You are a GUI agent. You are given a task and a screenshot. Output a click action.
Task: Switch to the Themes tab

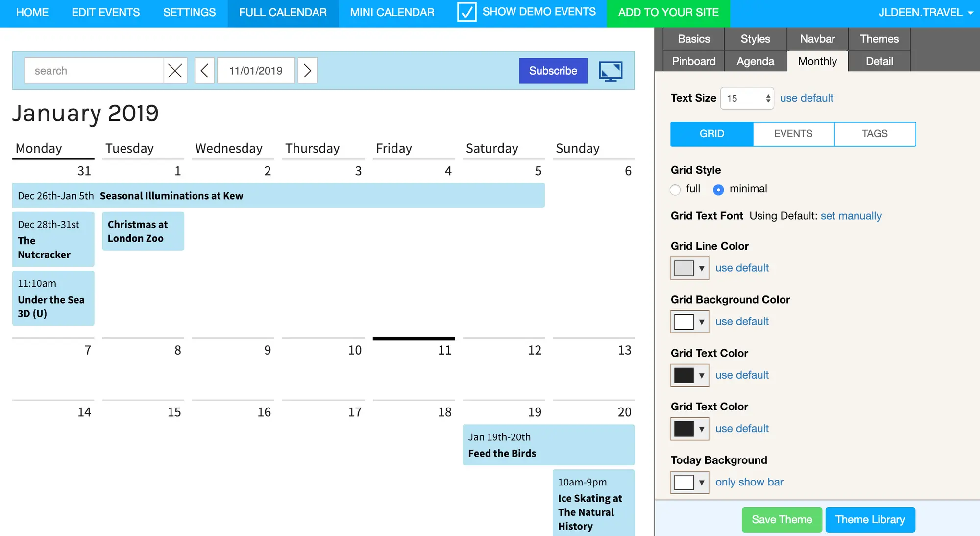click(x=879, y=39)
